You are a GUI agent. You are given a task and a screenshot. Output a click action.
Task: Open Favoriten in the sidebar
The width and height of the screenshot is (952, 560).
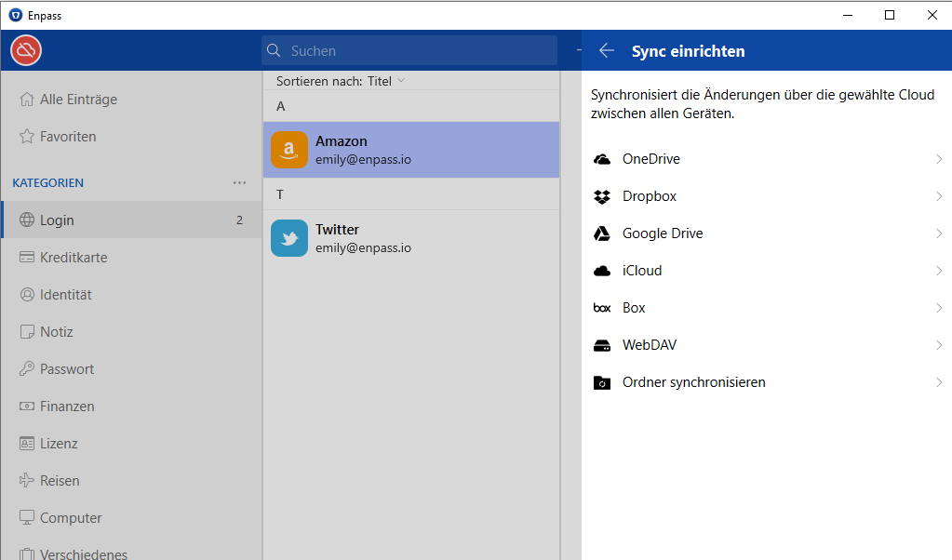[68, 137]
